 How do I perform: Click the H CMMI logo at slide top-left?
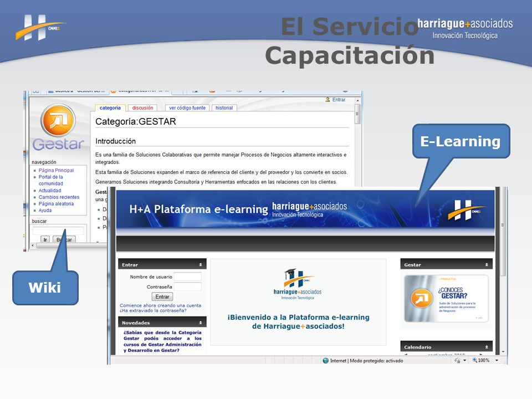40,28
